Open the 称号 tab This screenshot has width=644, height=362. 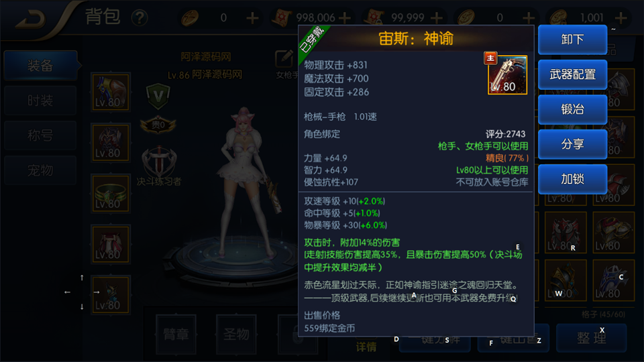[40, 135]
